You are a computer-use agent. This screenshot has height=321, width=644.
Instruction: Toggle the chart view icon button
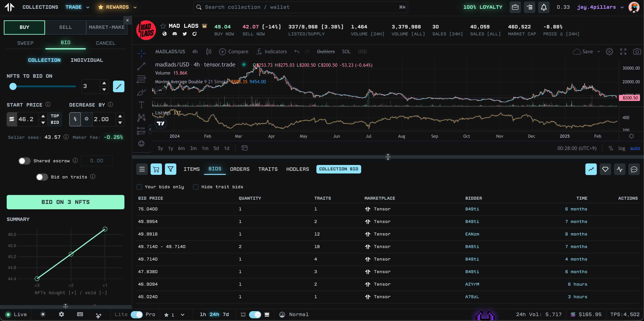click(591, 169)
